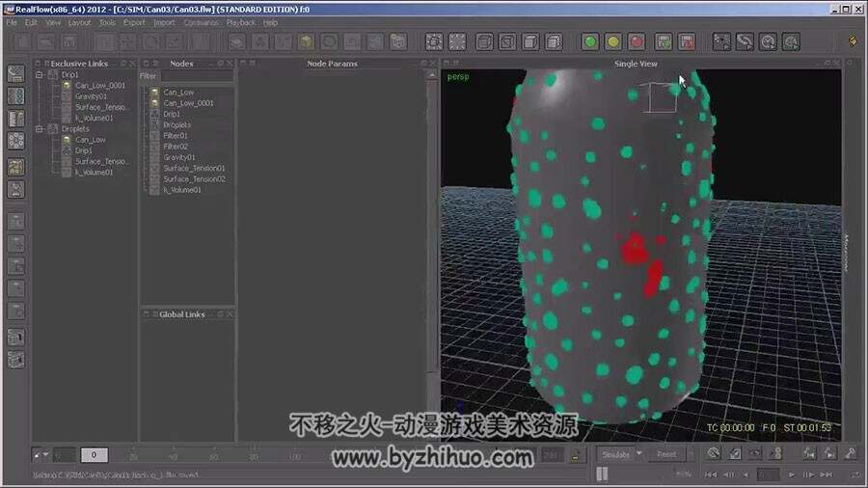Screen dimensions: 868x488
Task: Click the red save-cache toolbar icon
Action: point(687,41)
